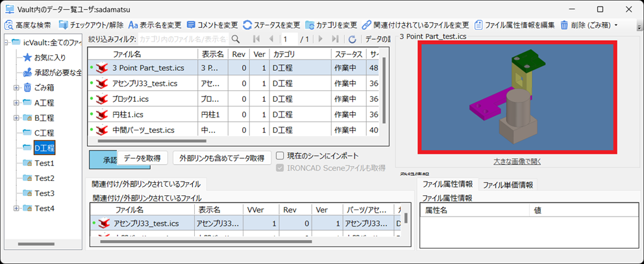644x264 pixels.
Task: Click the ICS icon of 円柱1.ics
Action: tap(101, 115)
